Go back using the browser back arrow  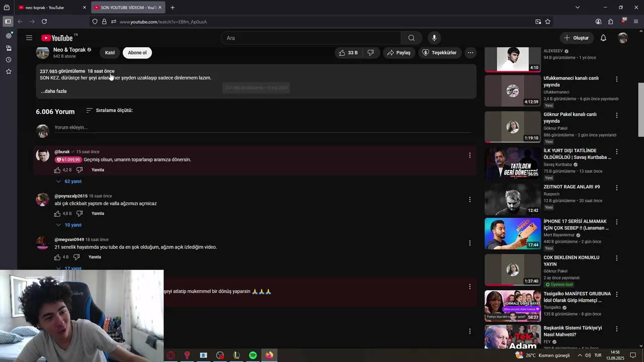[20, 22]
